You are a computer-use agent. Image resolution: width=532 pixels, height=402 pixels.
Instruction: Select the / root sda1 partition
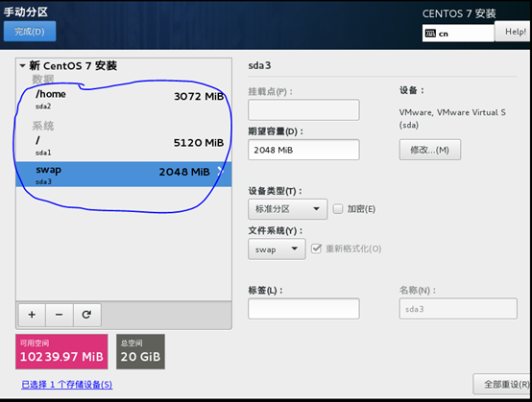[124, 146]
